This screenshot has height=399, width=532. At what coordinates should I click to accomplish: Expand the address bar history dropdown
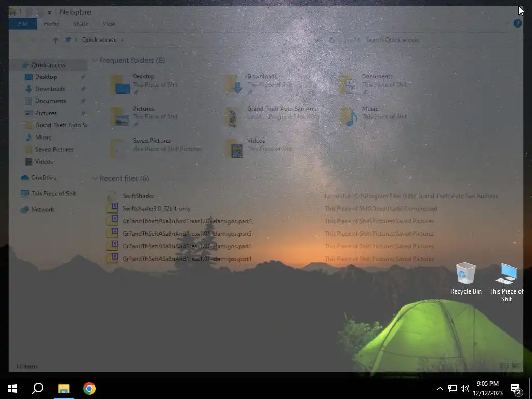(x=317, y=40)
